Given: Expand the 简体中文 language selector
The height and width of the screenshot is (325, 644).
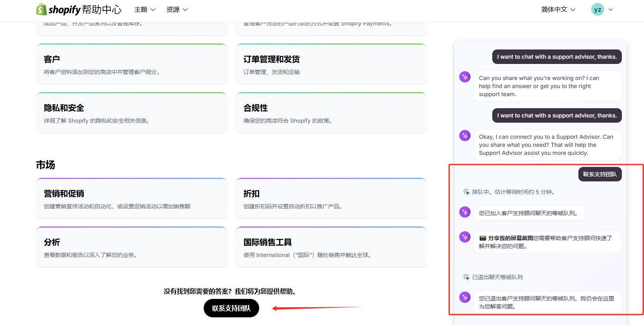Looking at the screenshot, I should coord(558,10).
